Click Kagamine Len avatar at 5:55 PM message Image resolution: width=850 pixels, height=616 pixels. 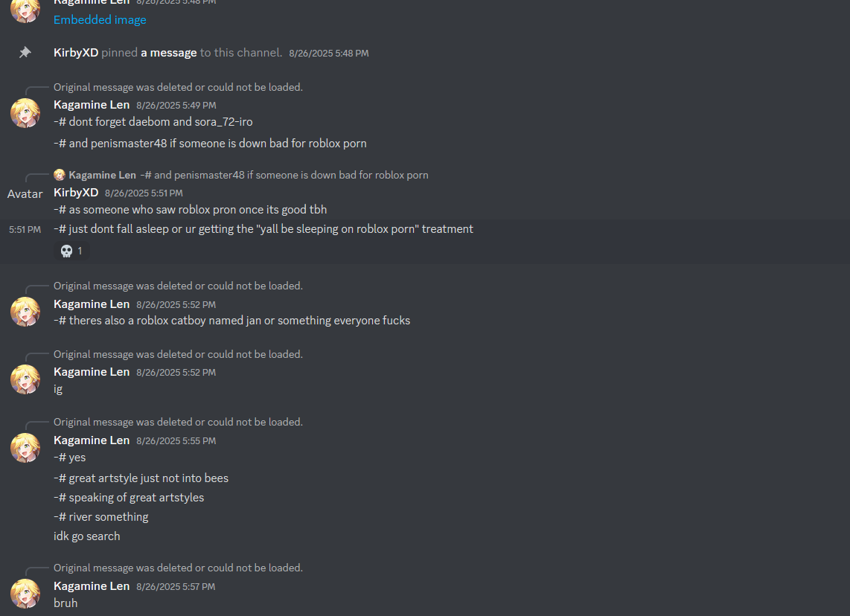(25, 448)
